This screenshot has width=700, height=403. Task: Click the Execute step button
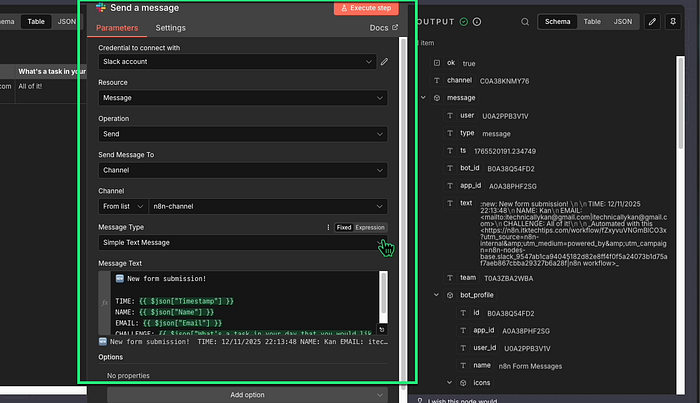click(366, 8)
